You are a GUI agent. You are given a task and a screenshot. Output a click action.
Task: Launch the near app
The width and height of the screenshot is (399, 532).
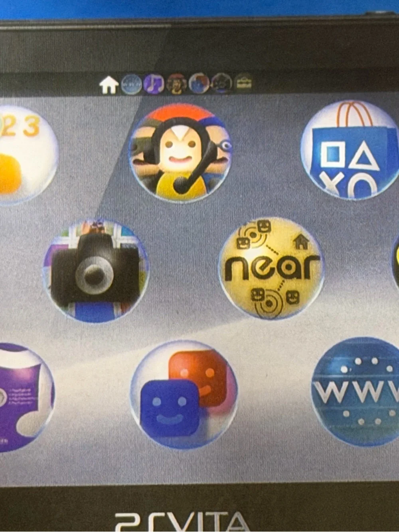(x=271, y=268)
